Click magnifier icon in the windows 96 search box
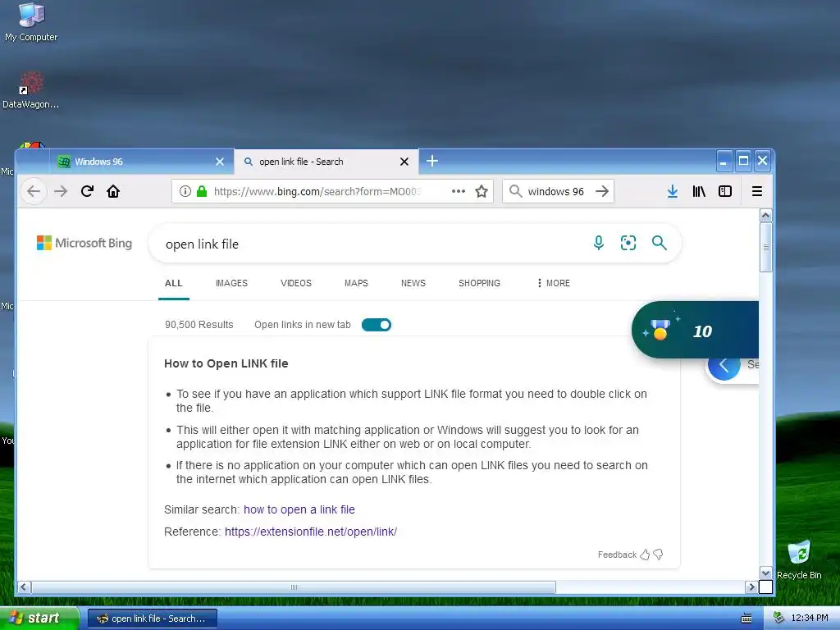This screenshot has height=630, width=840. (x=515, y=191)
